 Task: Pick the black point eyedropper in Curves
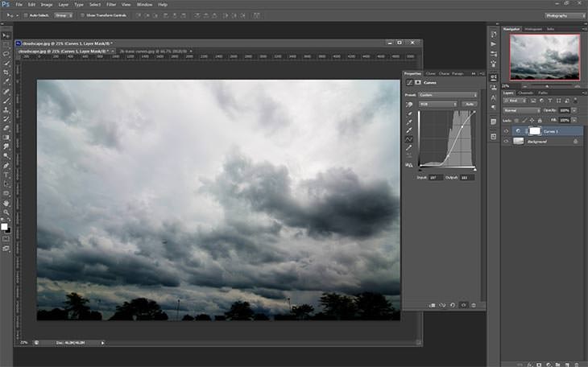409,113
